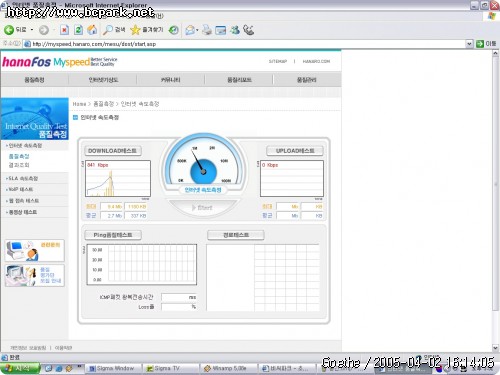Viewport: 500px width, 375px height.
Task: Click the download value 1190 KB
Action: 136,207
